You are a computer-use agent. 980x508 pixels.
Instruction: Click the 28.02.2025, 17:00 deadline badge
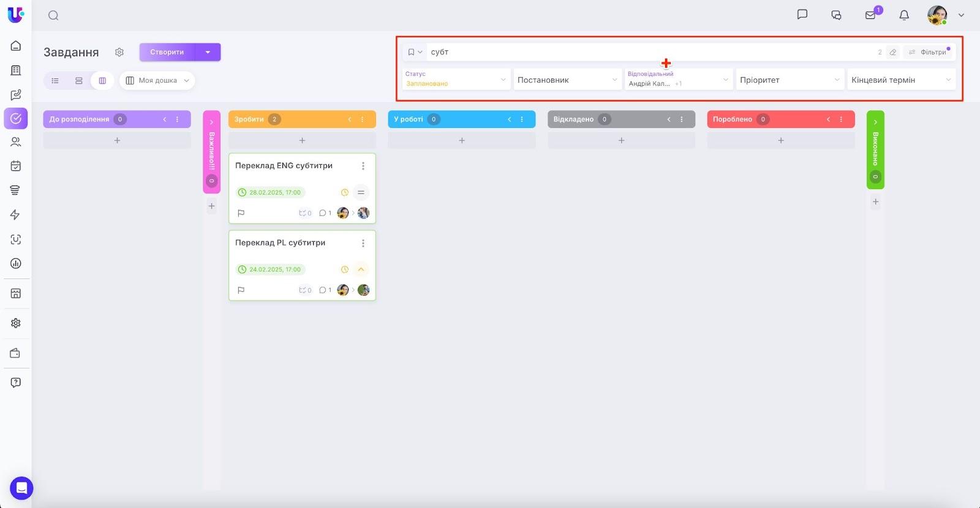(x=270, y=192)
